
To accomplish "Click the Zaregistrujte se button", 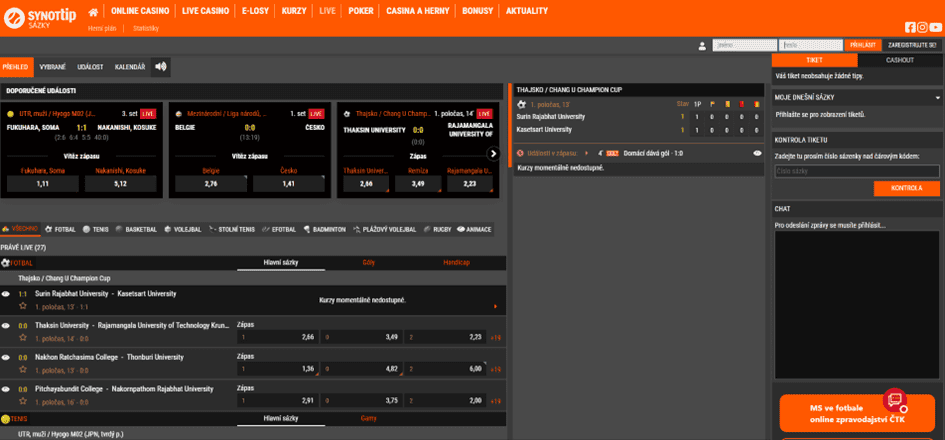I will pyautogui.click(x=912, y=45).
